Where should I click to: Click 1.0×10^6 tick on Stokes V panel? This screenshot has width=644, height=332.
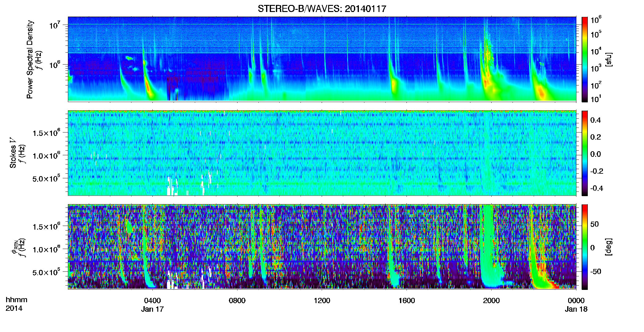[46, 156]
